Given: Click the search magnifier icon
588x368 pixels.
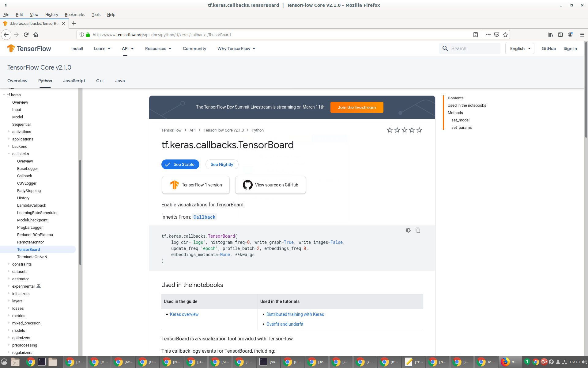Looking at the screenshot, I should point(445,48).
